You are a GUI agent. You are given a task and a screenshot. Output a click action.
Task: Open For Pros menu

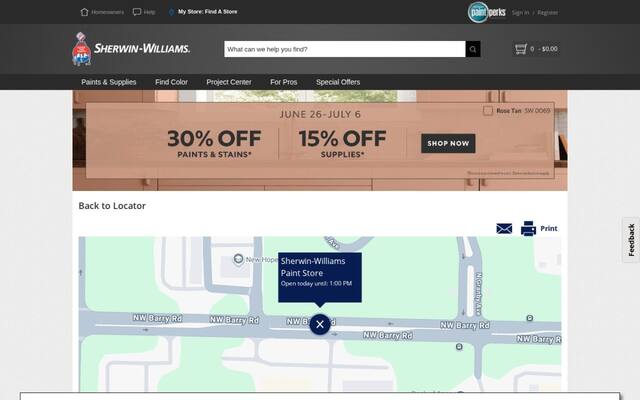(x=284, y=82)
